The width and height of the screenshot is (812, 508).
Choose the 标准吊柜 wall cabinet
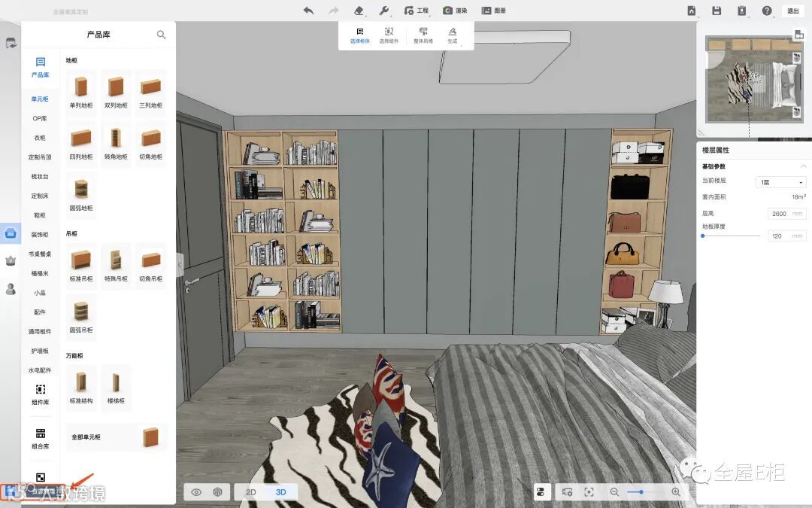coord(81,266)
